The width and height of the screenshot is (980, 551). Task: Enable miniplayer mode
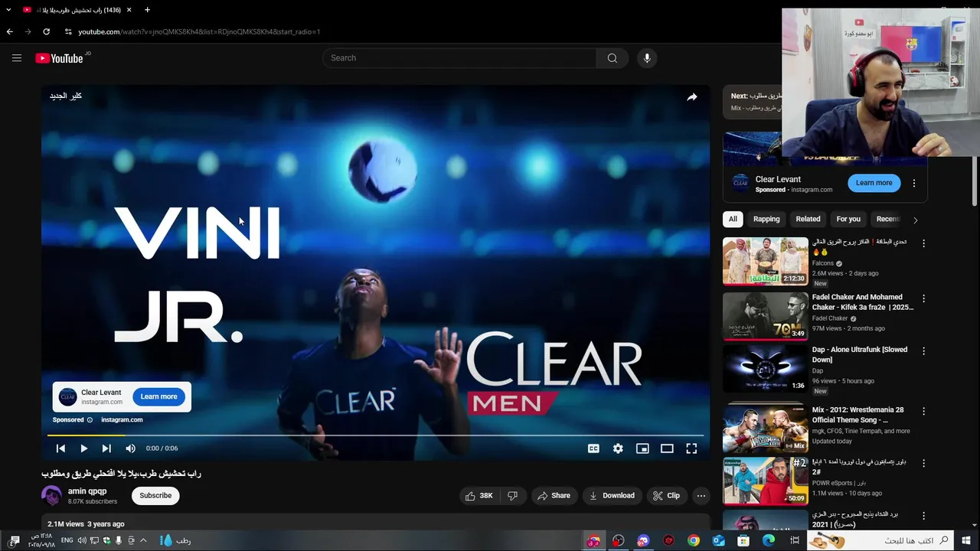pos(642,448)
